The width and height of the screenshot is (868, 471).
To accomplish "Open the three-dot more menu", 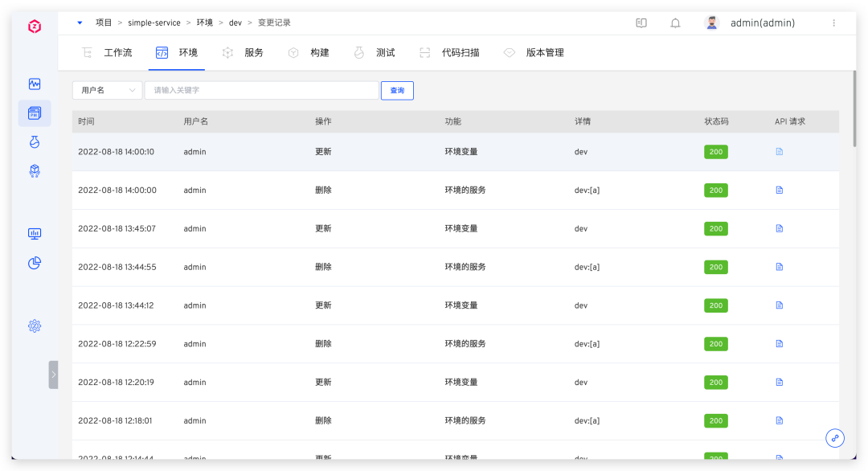I will (x=833, y=23).
